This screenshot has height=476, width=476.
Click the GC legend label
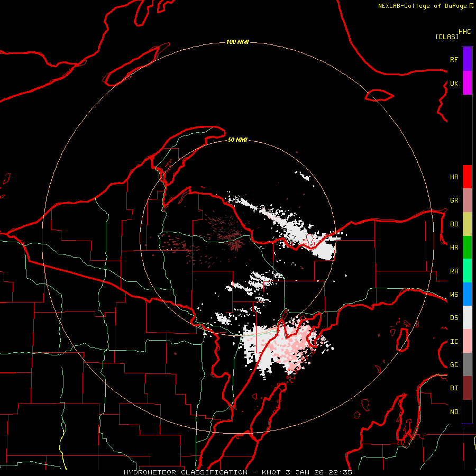[x=454, y=364]
